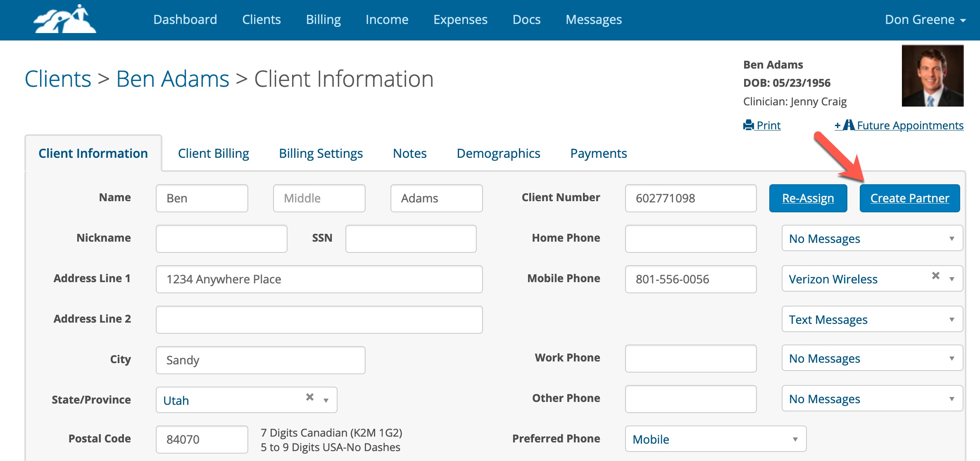Open the Work Phone messages dropdown
980x461 pixels.
872,358
